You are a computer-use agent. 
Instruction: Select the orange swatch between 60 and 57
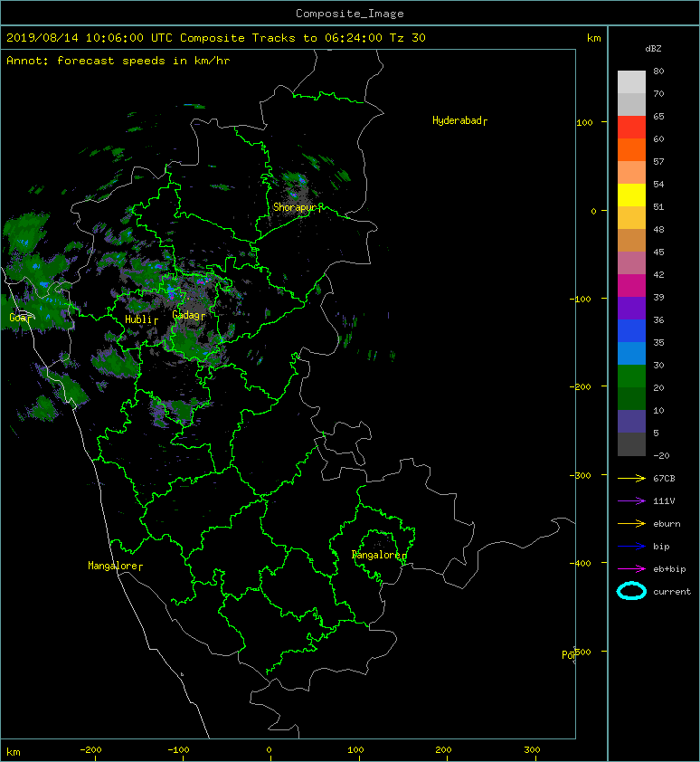(631, 150)
